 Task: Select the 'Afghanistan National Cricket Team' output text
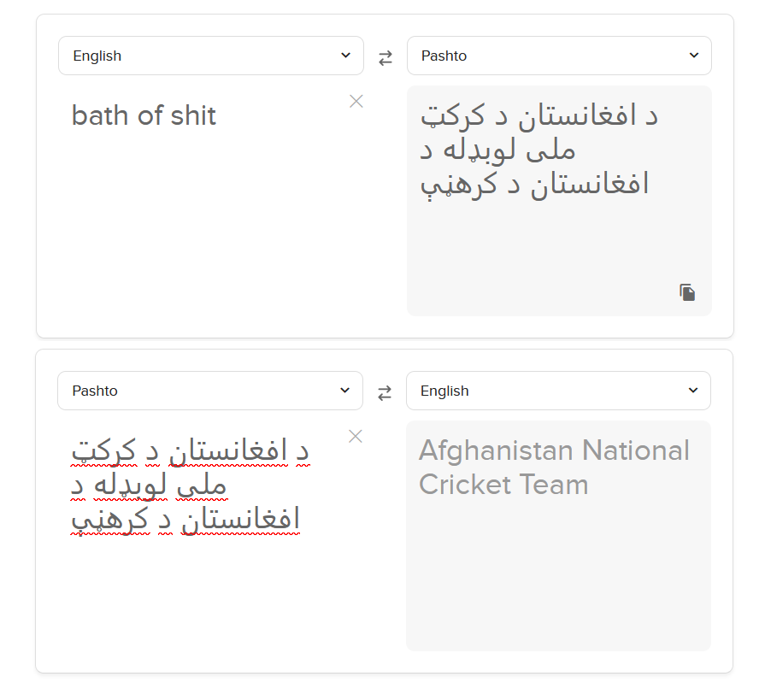click(554, 468)
